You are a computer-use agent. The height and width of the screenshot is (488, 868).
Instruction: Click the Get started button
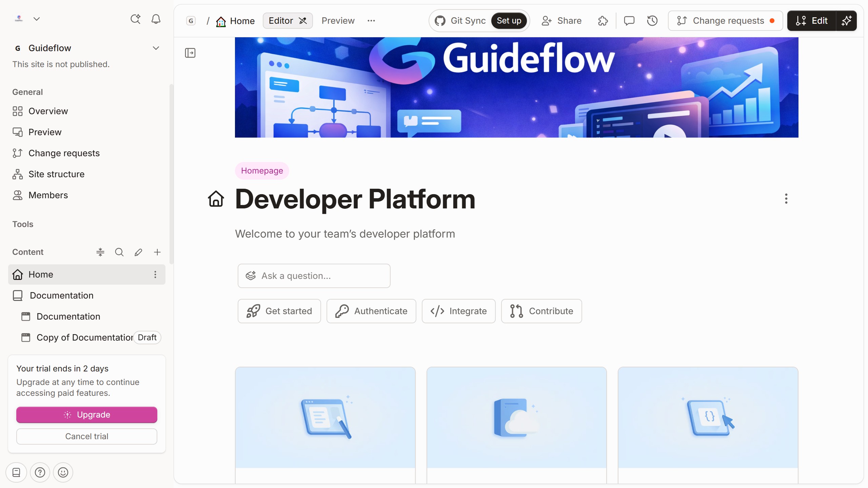point(279,311)
